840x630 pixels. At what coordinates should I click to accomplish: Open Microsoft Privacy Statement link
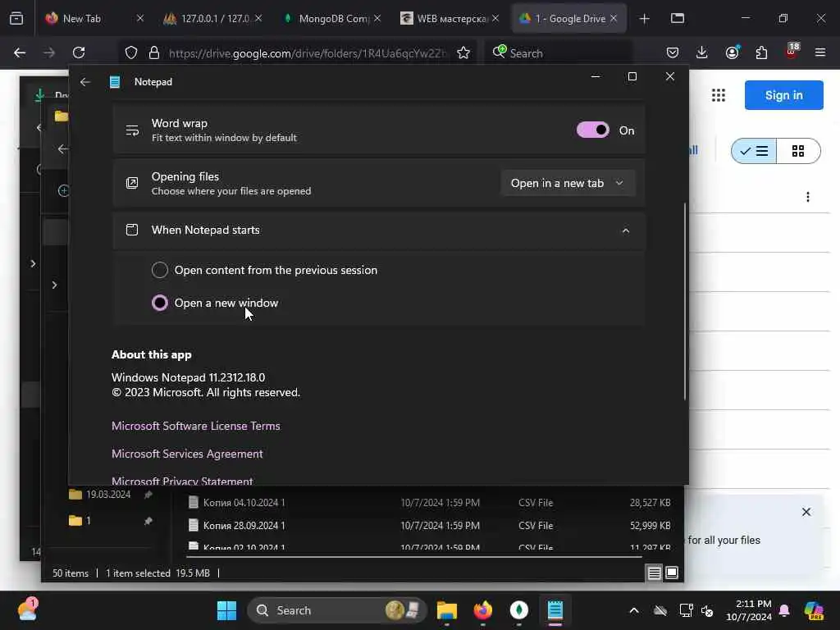click(x=182, y=481)
